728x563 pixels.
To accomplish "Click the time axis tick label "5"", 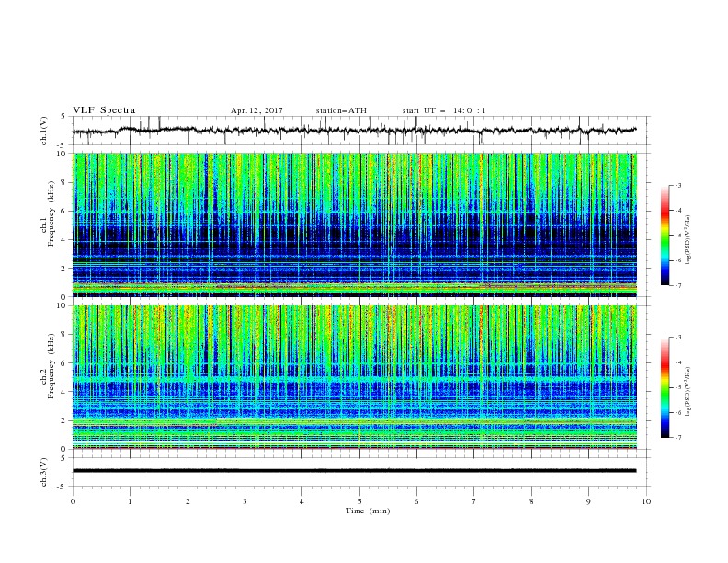I will coord(359,501).
